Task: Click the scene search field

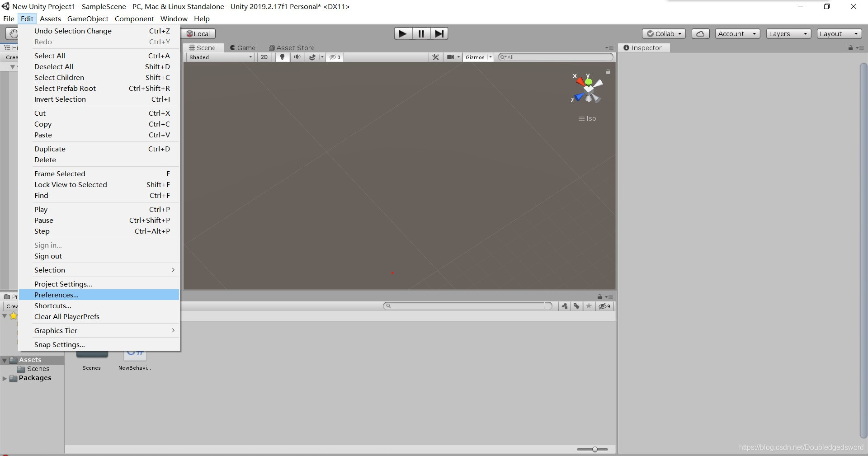Action: [556, 57]
